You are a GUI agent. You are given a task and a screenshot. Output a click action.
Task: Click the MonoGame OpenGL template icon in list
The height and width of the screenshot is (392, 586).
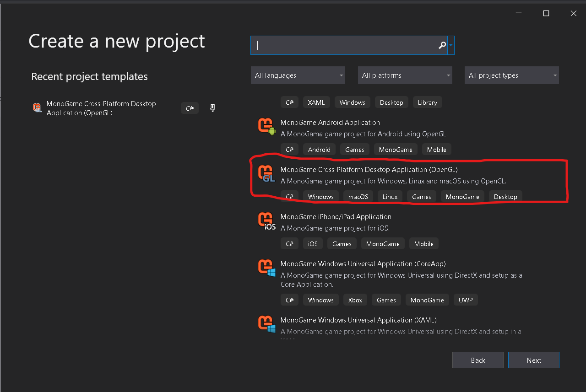click(x=267, y=174)
